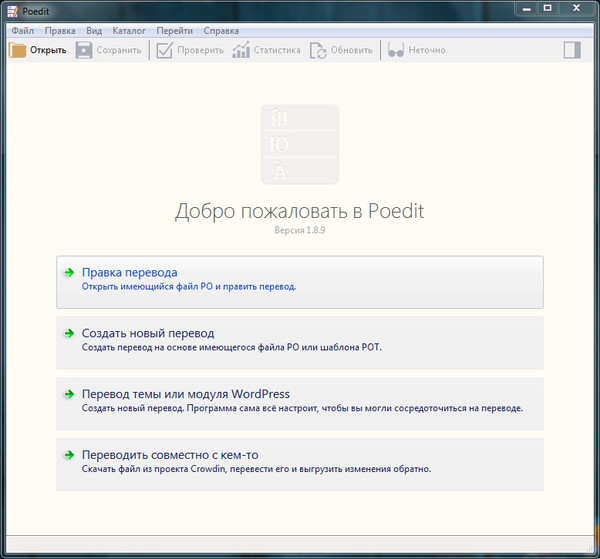Click green arrow beside Создать новый перевод

(69, 333)
